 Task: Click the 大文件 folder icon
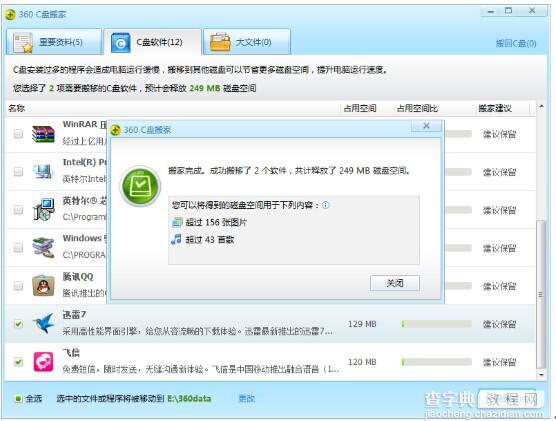coord(220,42)
